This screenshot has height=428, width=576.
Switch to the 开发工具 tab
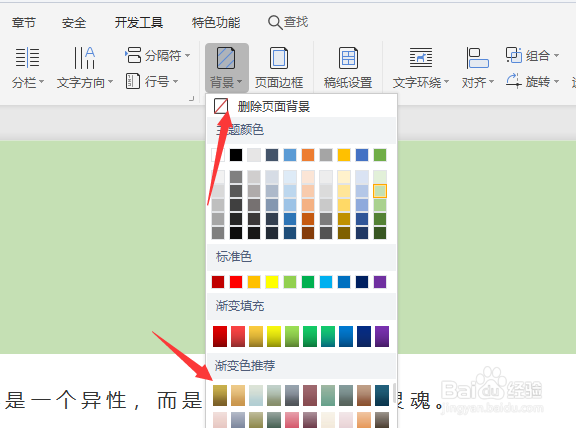point(138,22)
